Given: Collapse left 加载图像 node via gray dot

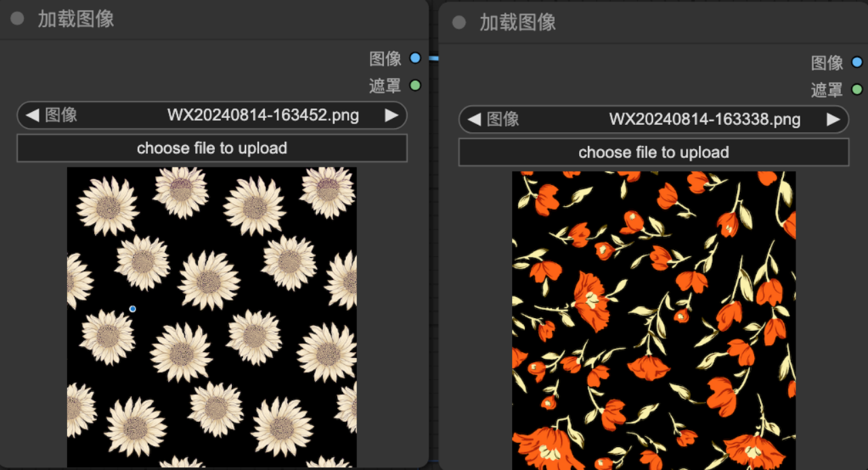Looking at the screenshot, I should click(17, 19).
